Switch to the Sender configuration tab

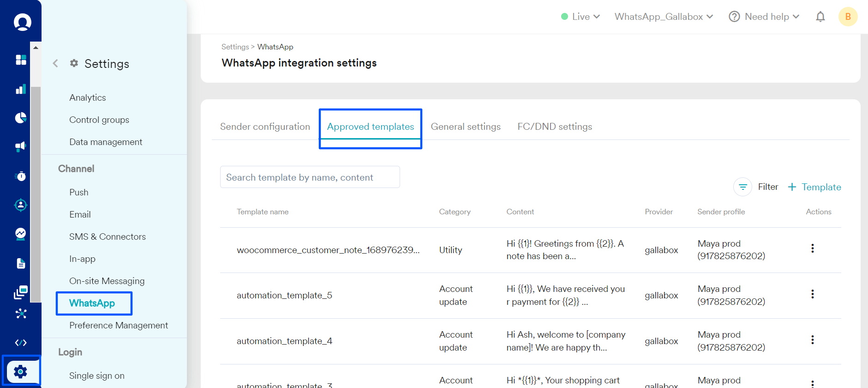(265, 127)
